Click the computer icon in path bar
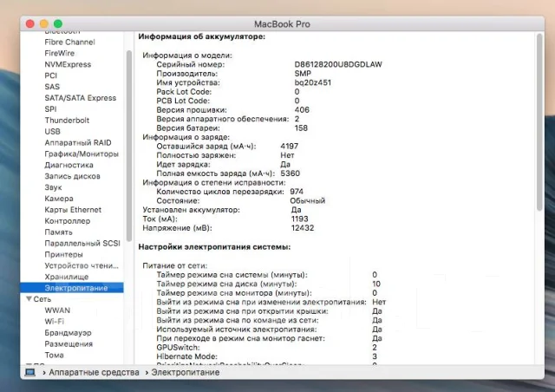555x392 pixels. click(x=29, y=373)
